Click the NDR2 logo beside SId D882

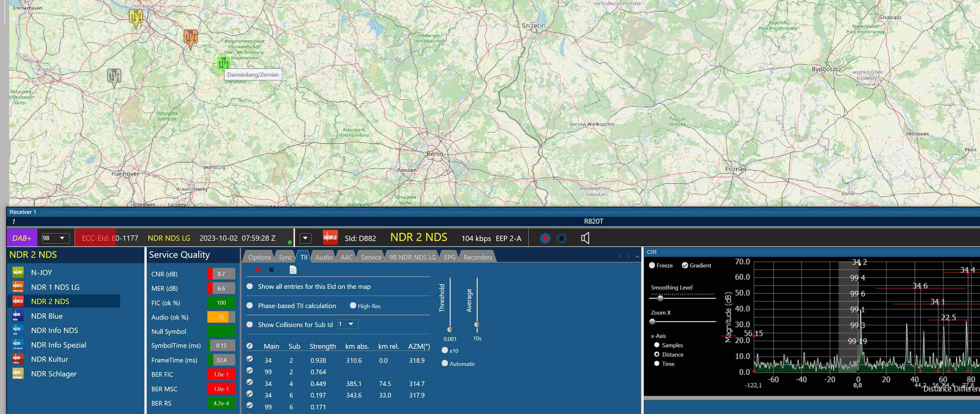pos(330,238)
